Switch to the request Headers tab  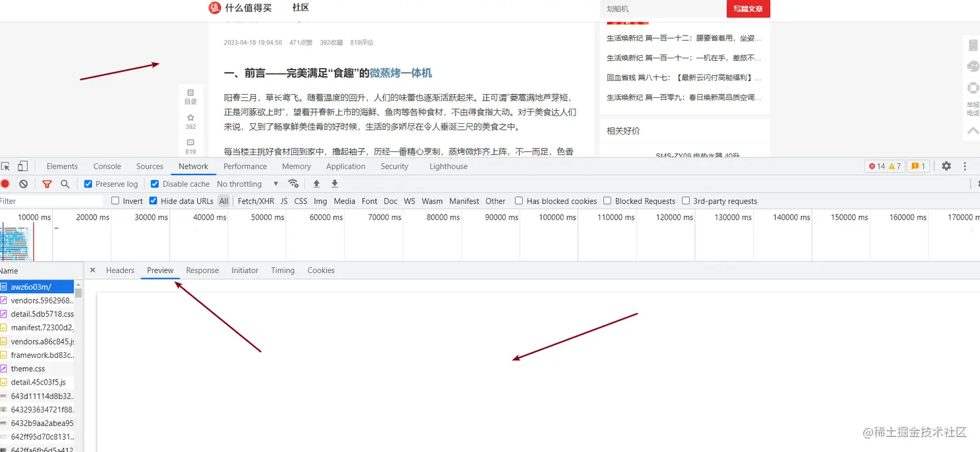(120, 270)
